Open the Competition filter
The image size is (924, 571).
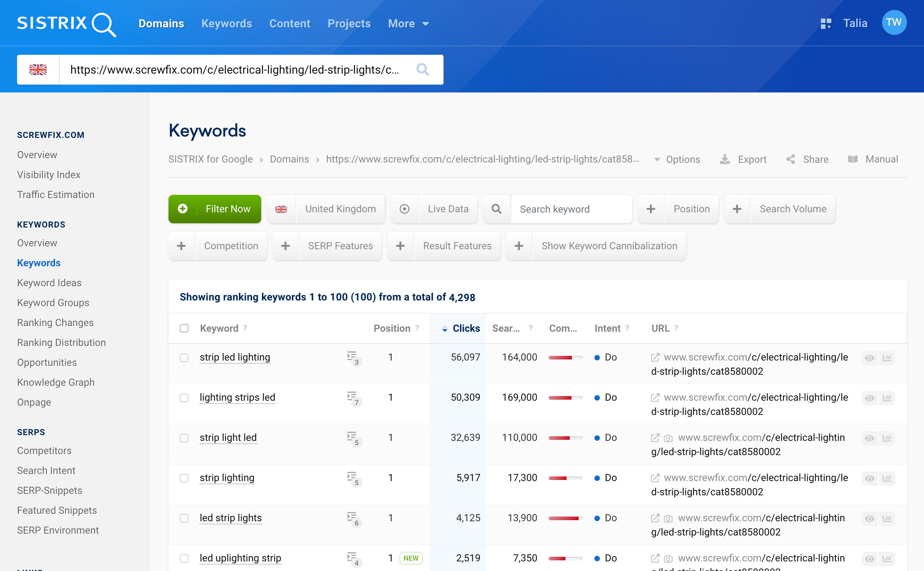coord(218,246)
